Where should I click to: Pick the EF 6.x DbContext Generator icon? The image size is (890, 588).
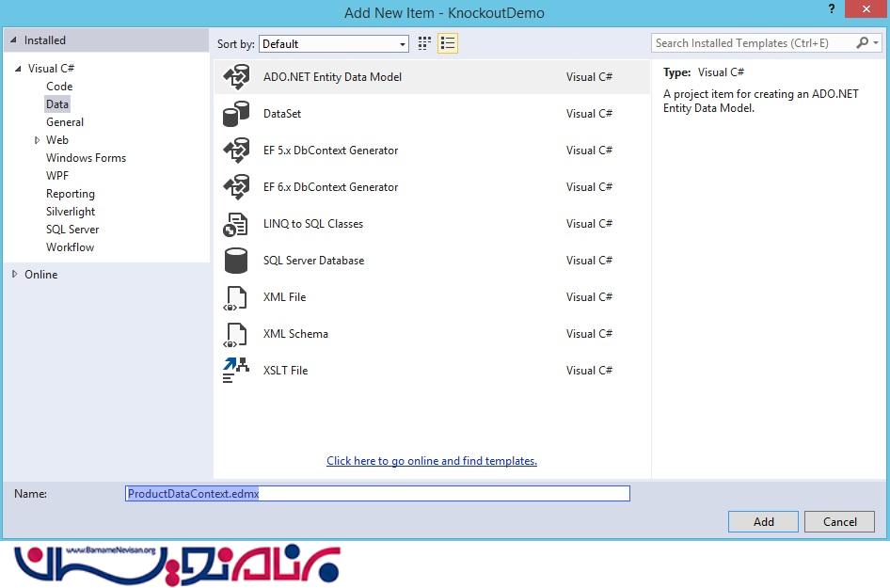pos(235,187)
